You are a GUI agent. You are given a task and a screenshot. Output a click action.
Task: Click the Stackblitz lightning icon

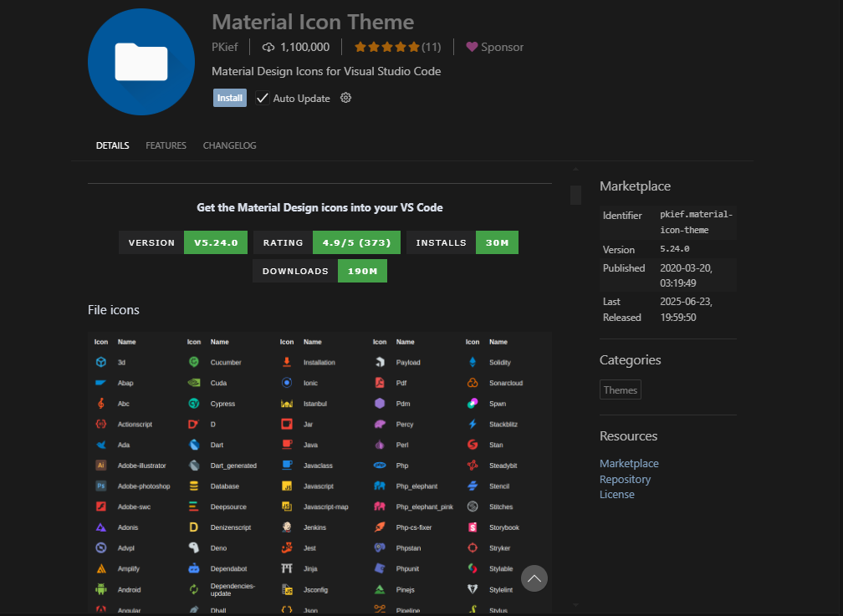pyautogui.click(x=473, y=424)
